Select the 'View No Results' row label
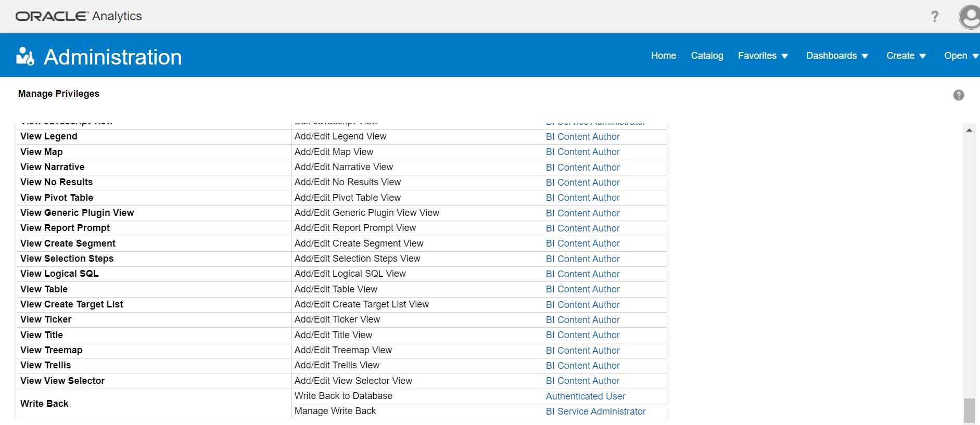The height and width of the screenshot is (425, 980). click(x=57, y=182)
